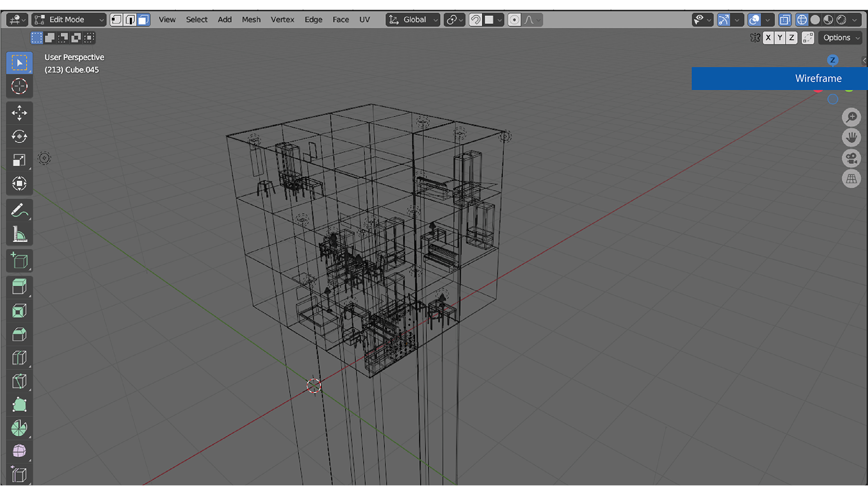
Task: Activate the Extrude Region tool
Action: coord(19,287)
